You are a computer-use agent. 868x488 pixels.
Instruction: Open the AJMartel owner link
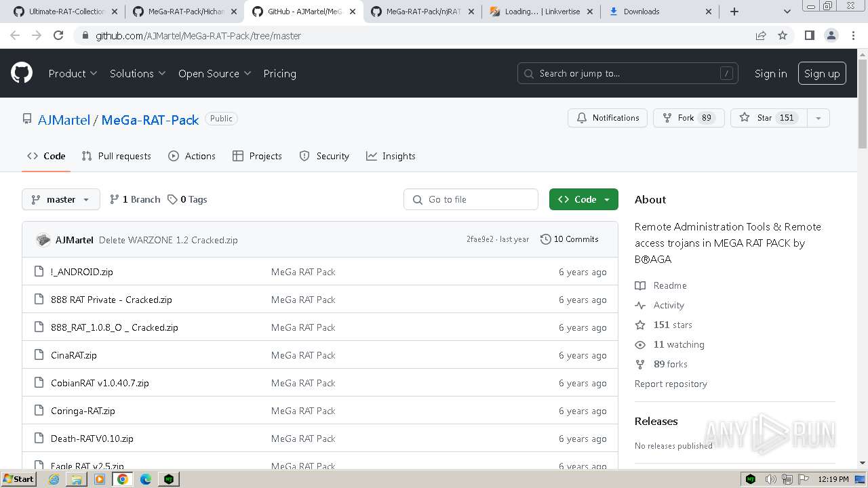[x=64, y=120]
